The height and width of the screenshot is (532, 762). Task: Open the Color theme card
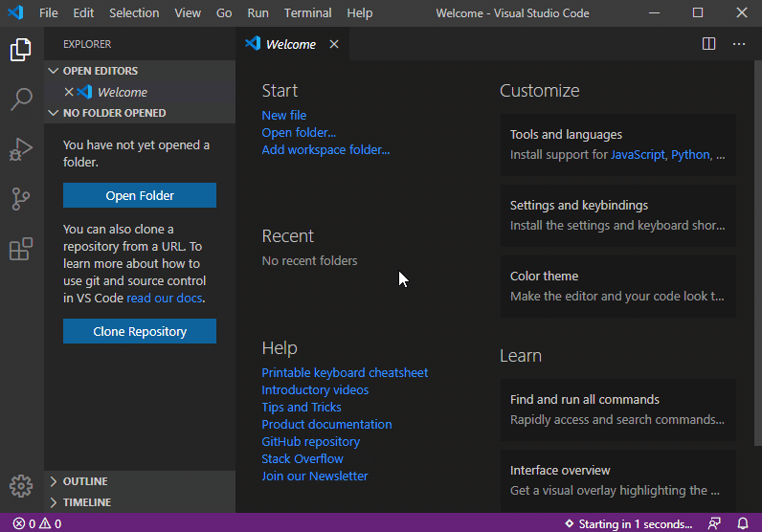click(618, 286)
